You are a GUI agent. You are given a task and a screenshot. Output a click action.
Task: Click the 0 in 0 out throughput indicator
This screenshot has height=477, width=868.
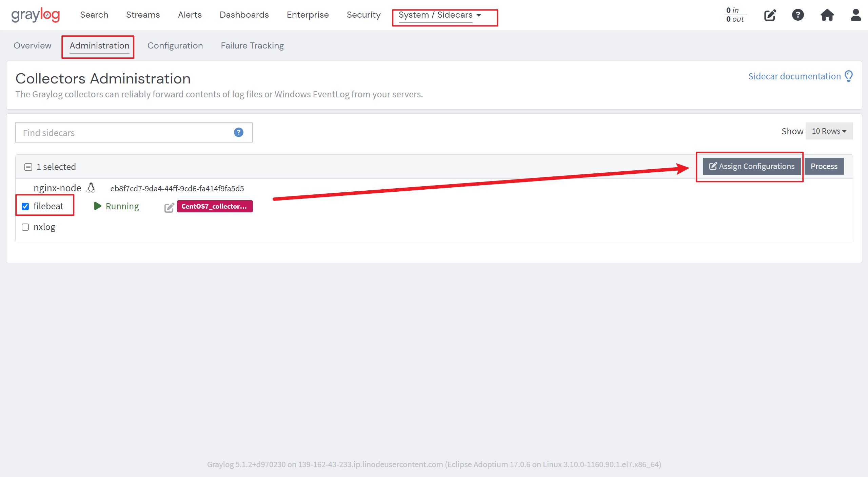point(735,15)
